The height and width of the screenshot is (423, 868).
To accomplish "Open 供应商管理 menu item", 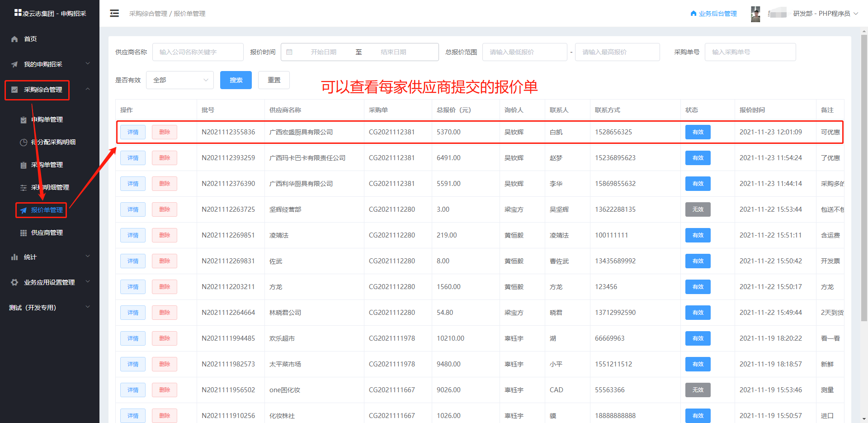I will point(47,233).
